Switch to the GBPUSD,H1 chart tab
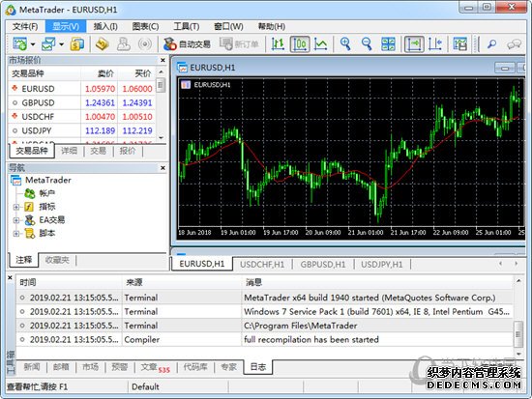Screen dimensions: 532x399 pyautogui.click(x=323, y=264)
